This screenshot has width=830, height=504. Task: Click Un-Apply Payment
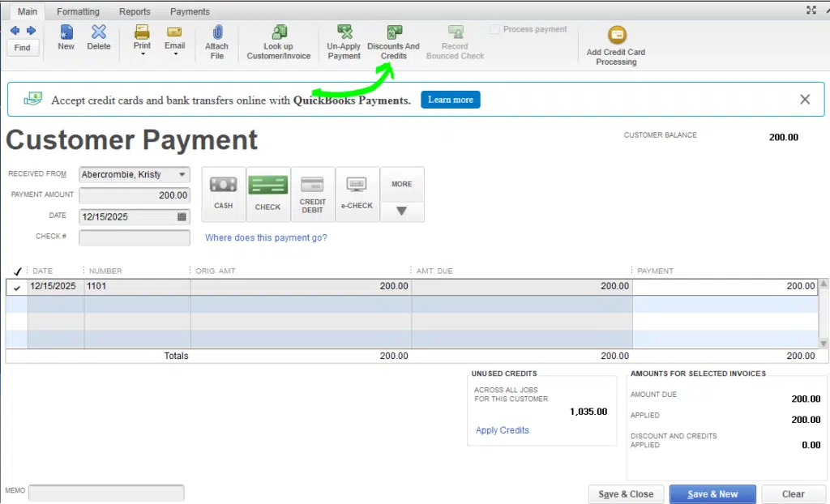344,42
